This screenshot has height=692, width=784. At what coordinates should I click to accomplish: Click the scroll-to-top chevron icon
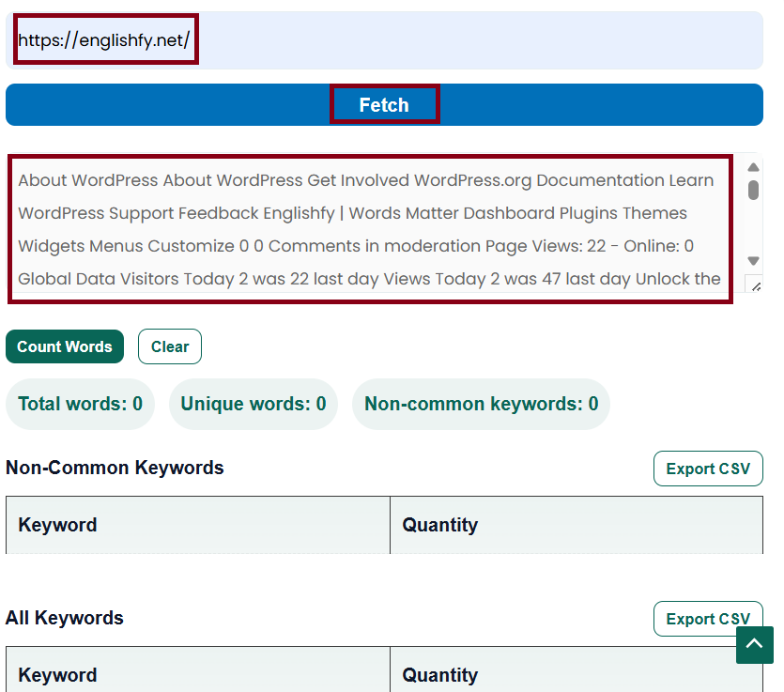pos(754,645)
